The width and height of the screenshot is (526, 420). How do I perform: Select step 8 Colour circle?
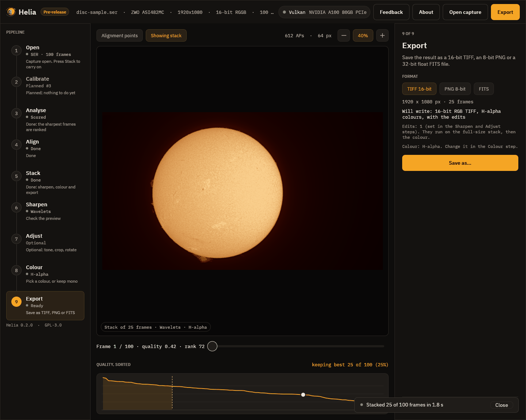tap(16, 270)
